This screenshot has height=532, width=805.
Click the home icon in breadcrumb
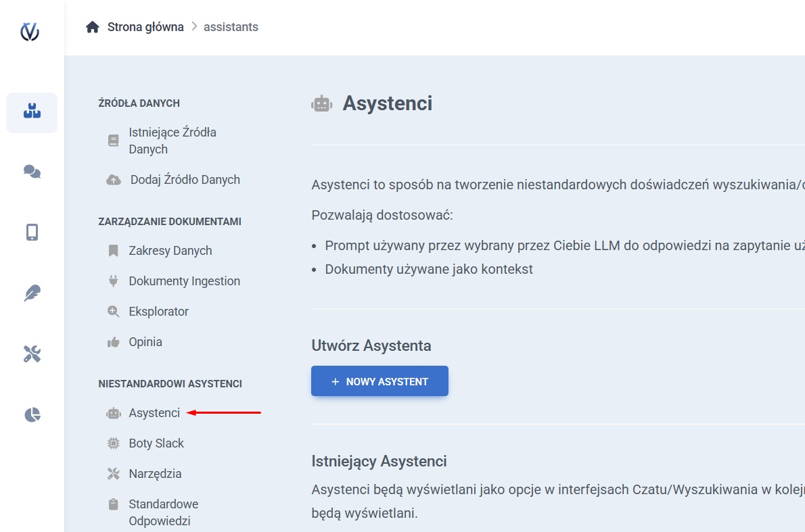(93, 27)
